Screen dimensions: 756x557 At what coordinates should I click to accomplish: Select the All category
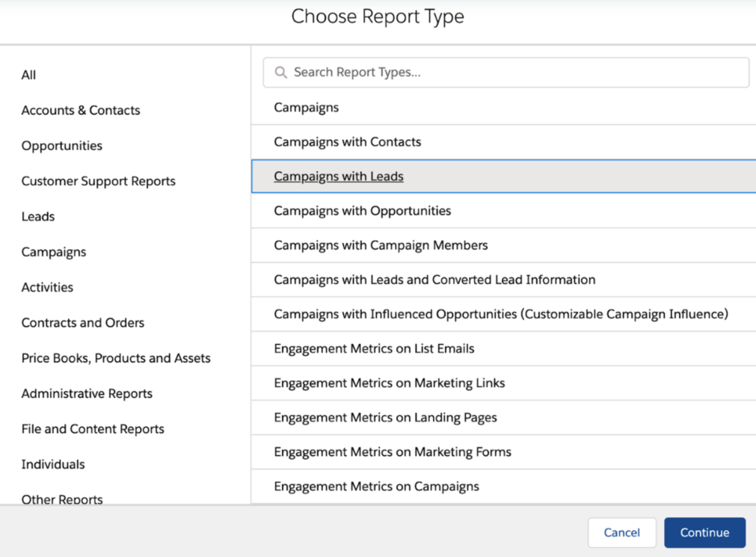coord(28,75)
